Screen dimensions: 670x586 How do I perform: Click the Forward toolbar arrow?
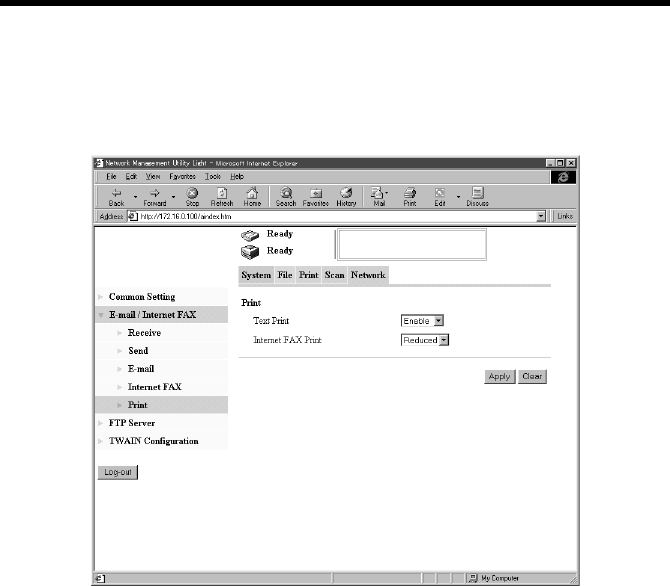pyautogui.click(x=155, y=197)
